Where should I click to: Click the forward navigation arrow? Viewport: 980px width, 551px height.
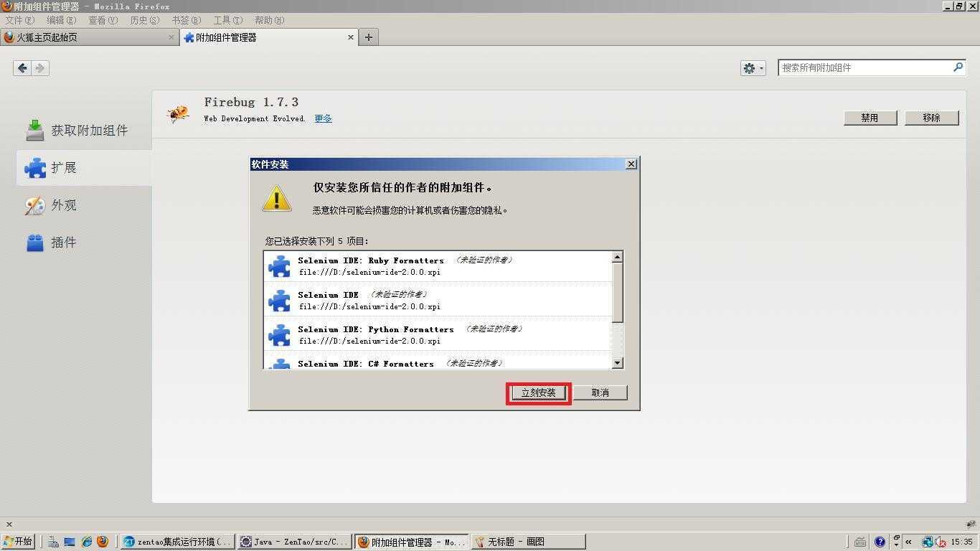40,68
